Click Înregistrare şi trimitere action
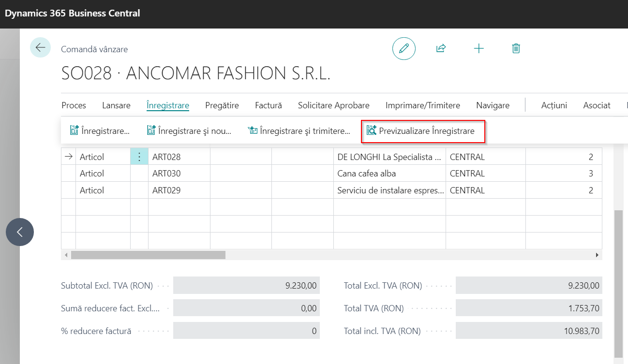 299,131
